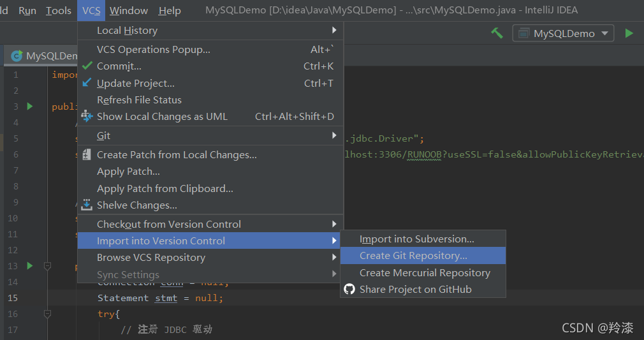Choose Commit from VCS menu
The height and width of the screenshot is (340, 644).
point(210,66)
